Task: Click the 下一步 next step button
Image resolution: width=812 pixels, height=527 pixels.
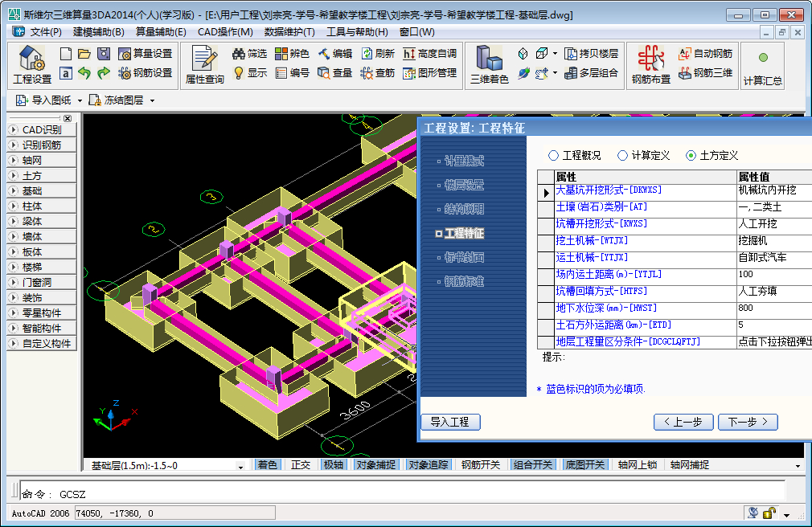Action: pos(748,423)
